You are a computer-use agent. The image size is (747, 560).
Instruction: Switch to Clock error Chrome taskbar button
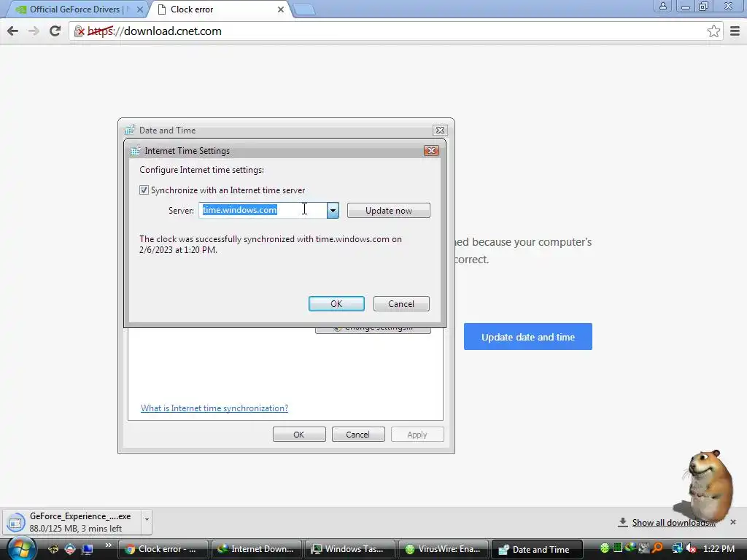point(163,549)
